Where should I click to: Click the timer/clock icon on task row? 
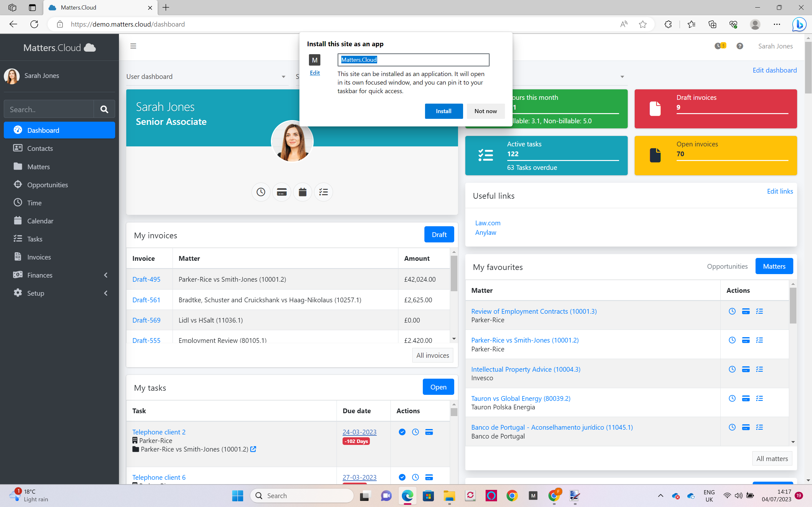click(x=415, y=432)
